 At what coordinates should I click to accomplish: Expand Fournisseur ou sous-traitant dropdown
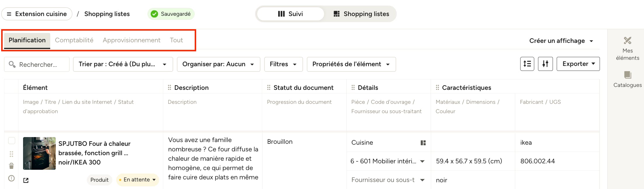click(x=388, y=180)
